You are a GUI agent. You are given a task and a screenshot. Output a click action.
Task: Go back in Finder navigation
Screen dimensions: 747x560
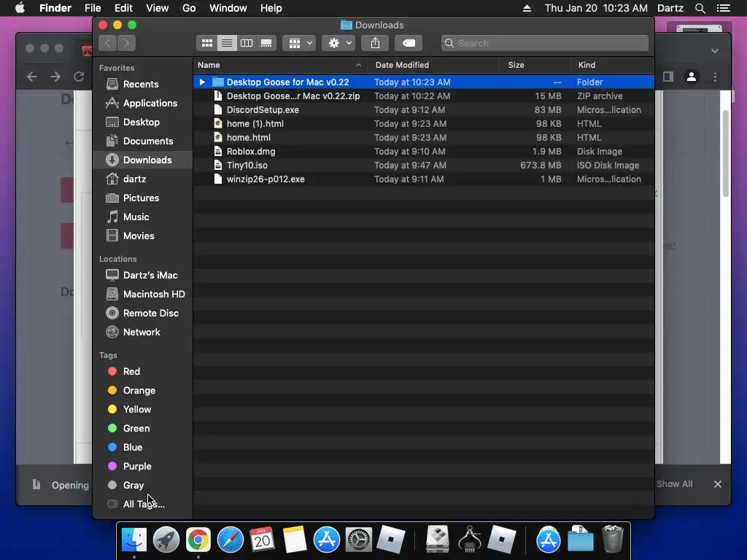(x=108, y=43)
